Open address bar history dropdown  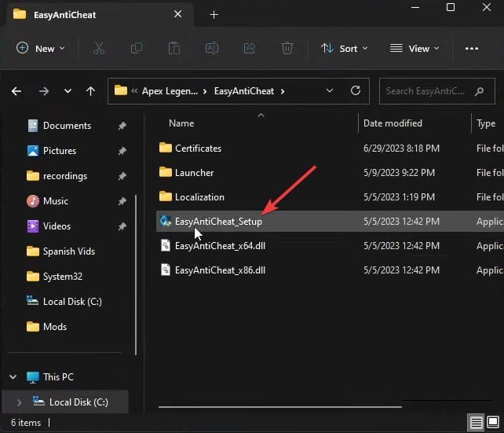pyautogui.click(x=330, y=91)
